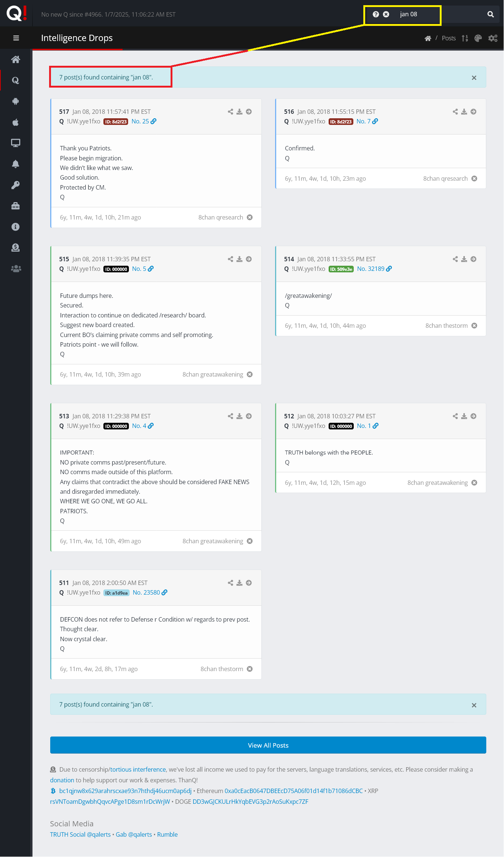Screen dimensions: 504x857
Task: Go to post 517 arrow icon
Action: [x=249, y=112]
